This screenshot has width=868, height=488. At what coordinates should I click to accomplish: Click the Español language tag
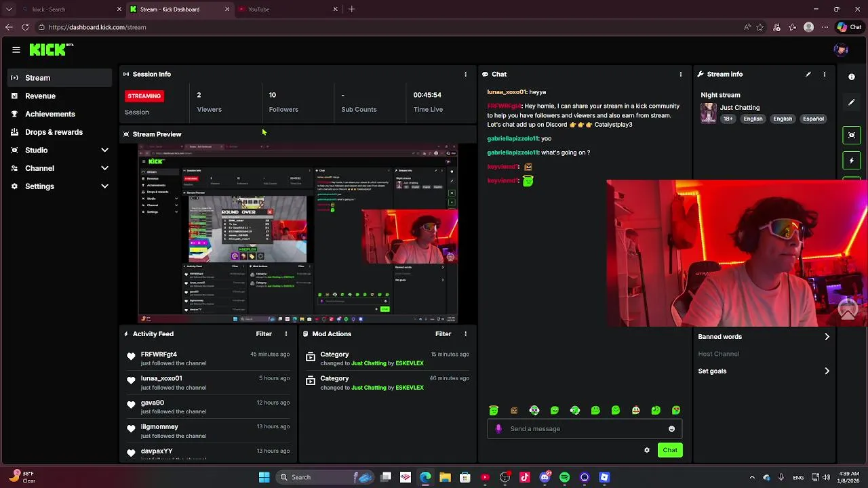point(813,119)
